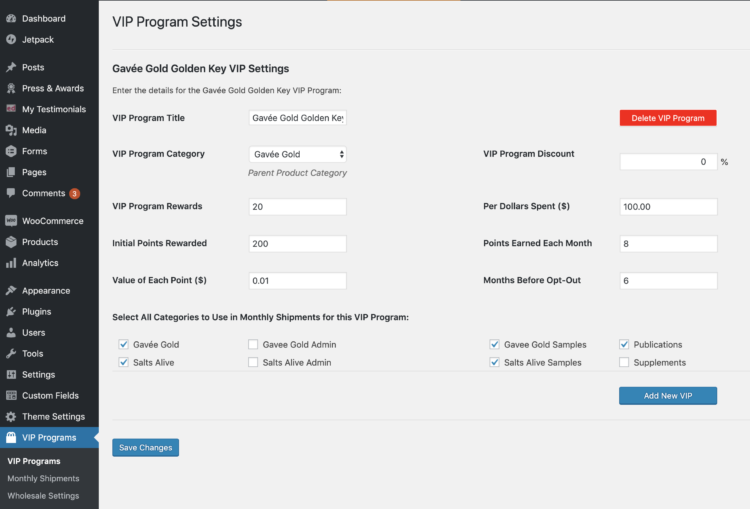Open Analytics from the sidebar
Image resolution: width=750 pixels, height=509 pixels.
click(49, 263)
